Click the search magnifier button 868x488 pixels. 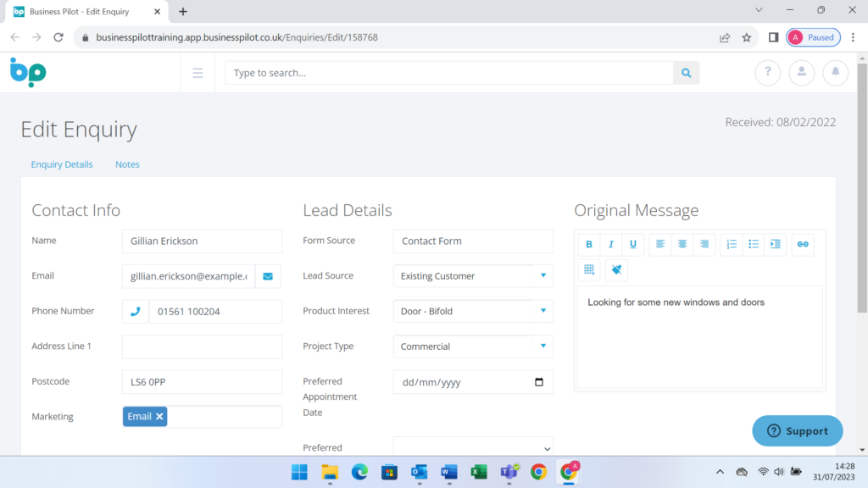click(x=687, y=73)
